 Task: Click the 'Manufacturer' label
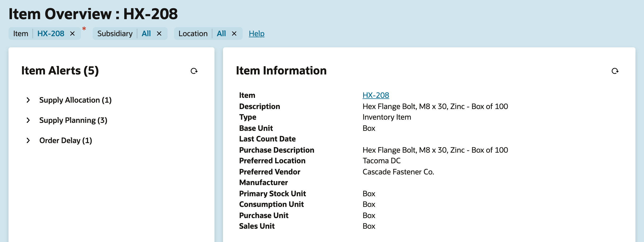click(263, 182)
